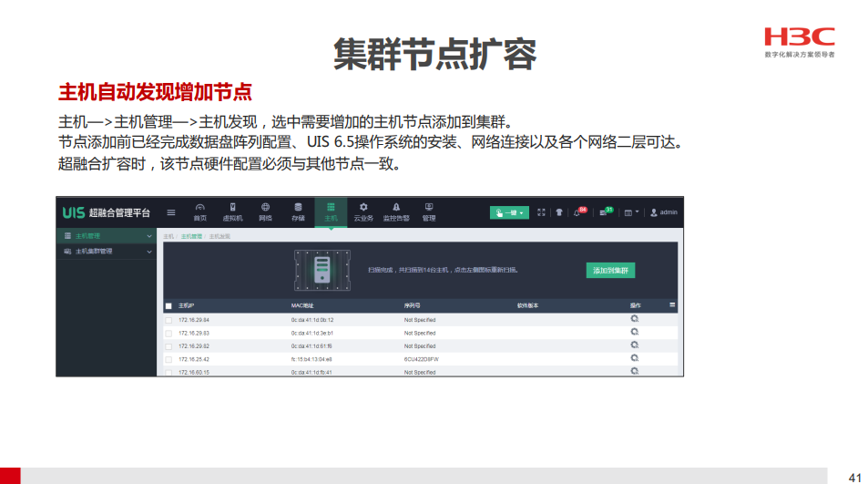
Task: Click the 主机IP column header
Action: (x=186, y=305)
